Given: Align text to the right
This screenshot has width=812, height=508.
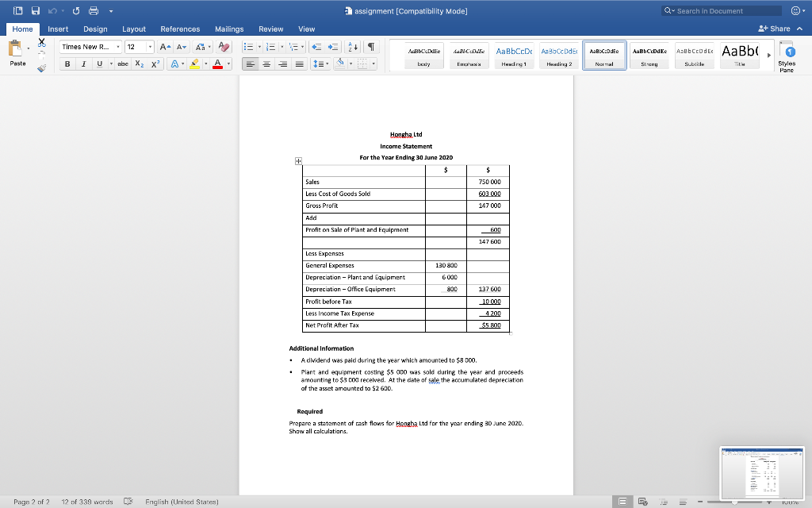Looking at the screenshot, I should point(283,63).
